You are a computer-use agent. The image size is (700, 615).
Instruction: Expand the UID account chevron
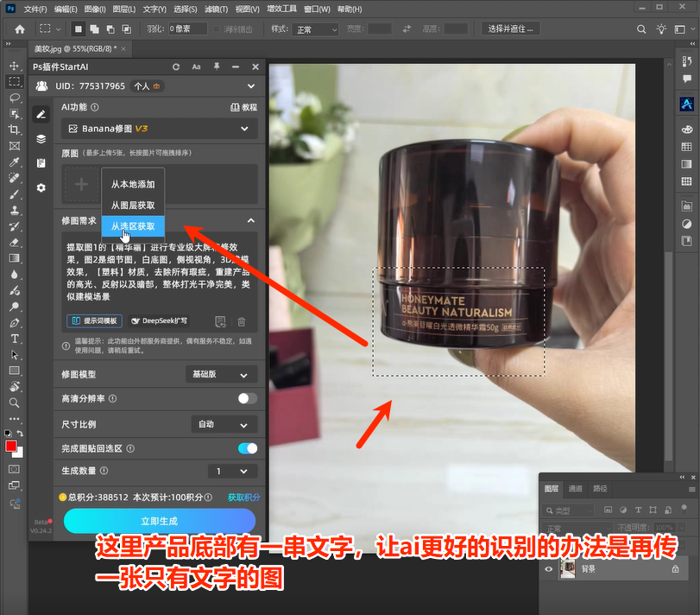pos(251,86)
